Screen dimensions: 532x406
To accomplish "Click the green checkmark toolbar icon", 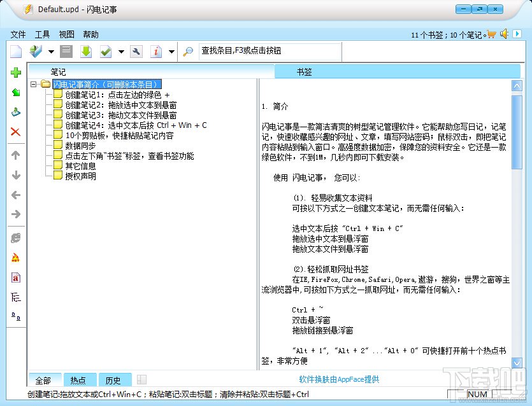I will click(x=106, y=52).
